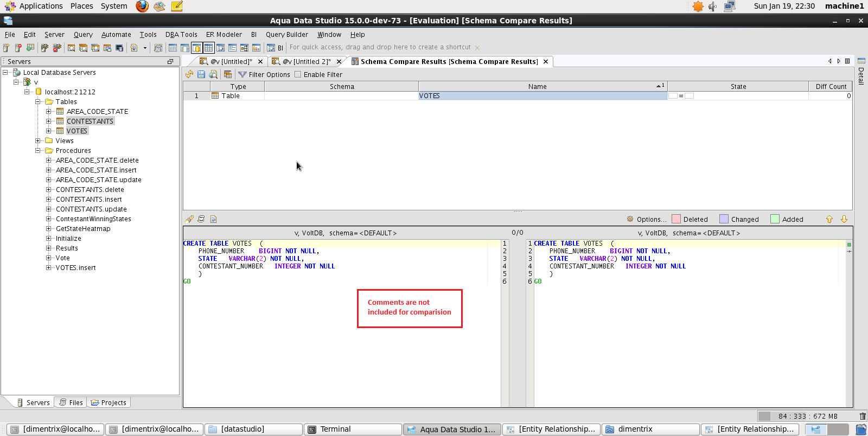This screenshot has width=868, height=436.
Task: Click the pencil icon above the diff pane
Action: pyautogui.click(x=189, y=219)
